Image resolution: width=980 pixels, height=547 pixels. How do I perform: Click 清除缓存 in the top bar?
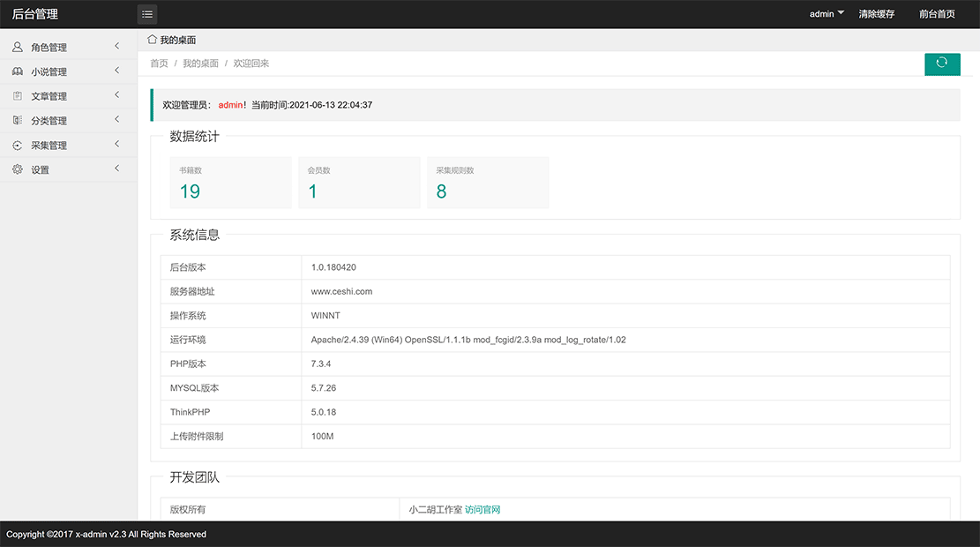click(876, 14)
